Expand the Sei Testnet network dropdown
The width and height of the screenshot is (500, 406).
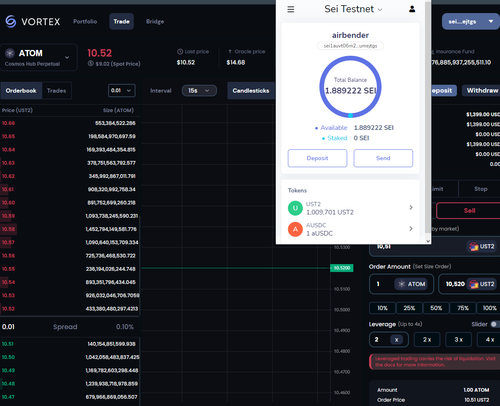[x=380, y=10]
